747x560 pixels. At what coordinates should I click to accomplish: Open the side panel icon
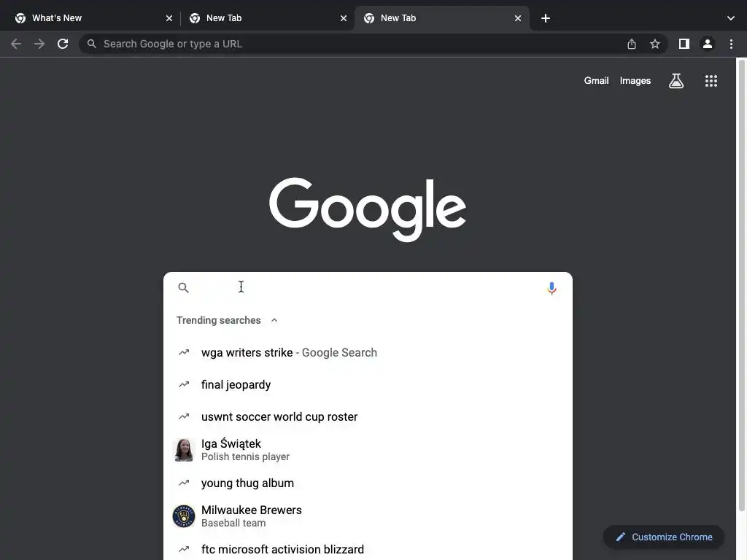coord(684,44)
